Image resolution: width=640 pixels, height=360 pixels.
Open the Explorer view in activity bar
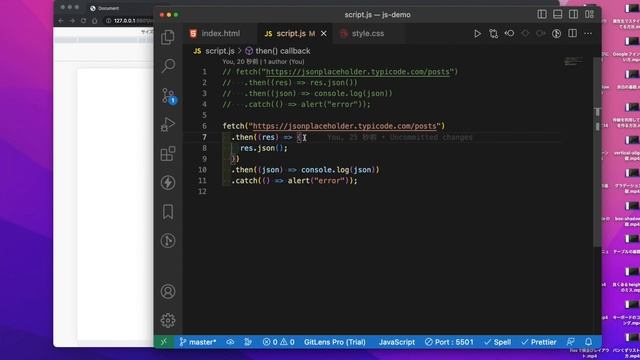[168, 37]
